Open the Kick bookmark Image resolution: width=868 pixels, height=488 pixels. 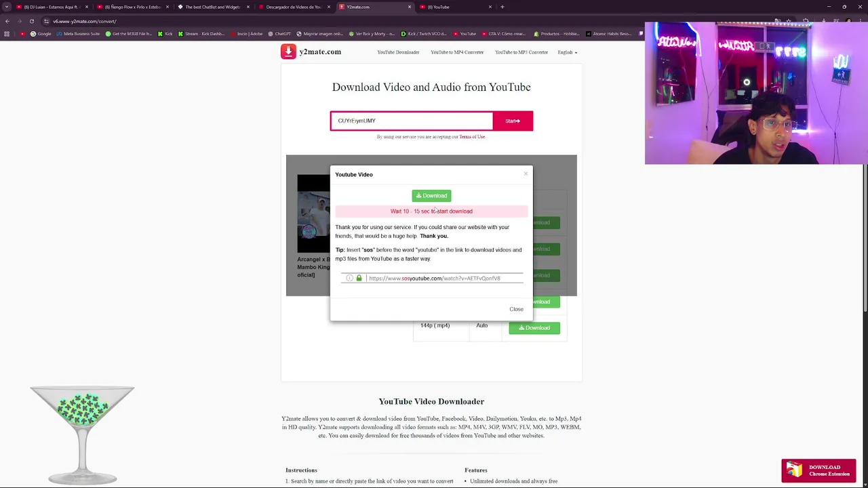[165, 34]
